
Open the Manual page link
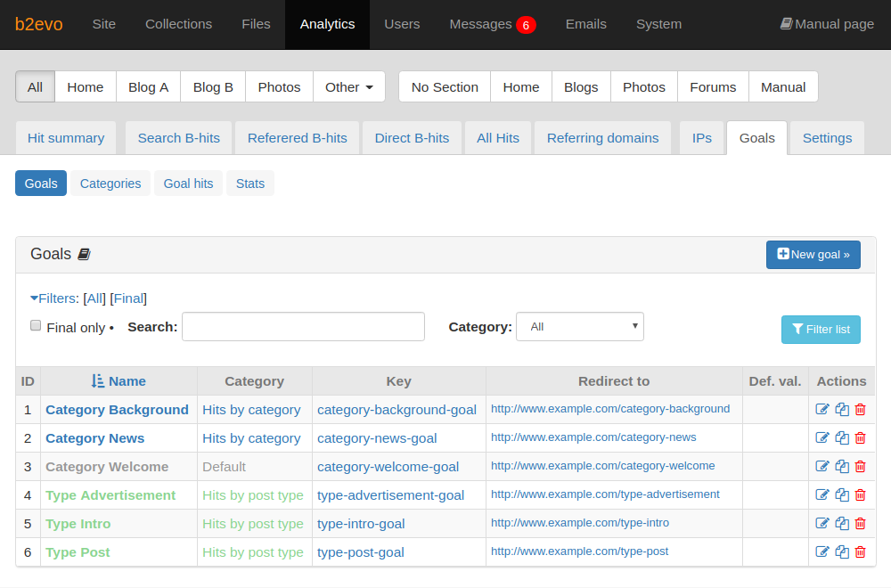pos(827,24)
